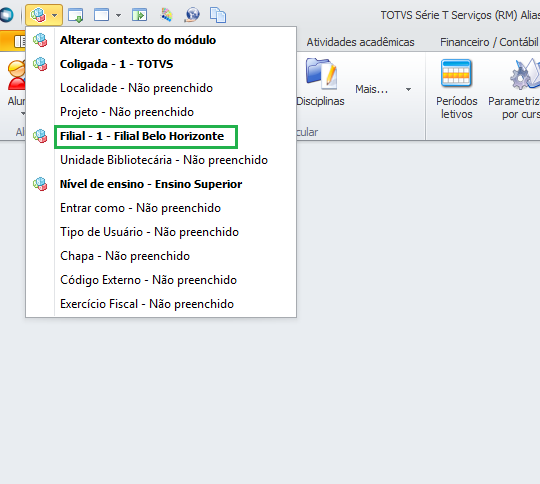Switch to Atividades acadêmicas tab
540x484 pixels.
pos(360,42)
